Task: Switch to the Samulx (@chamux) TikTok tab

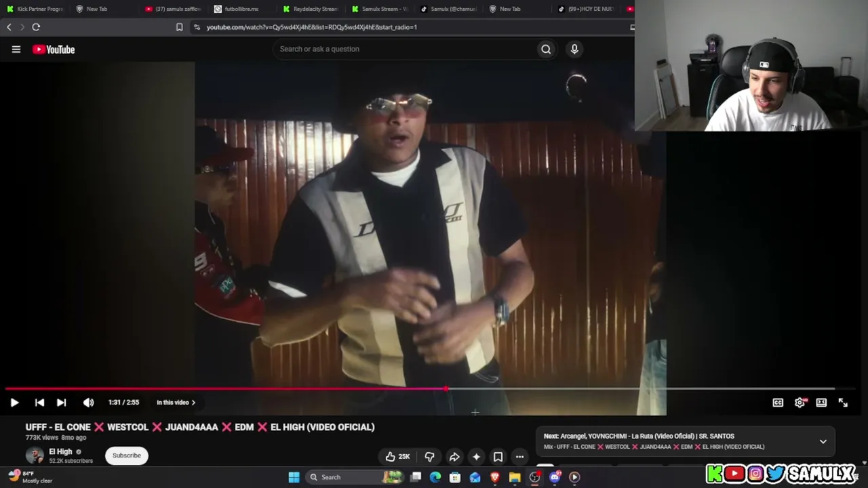Action: (x=448, y=9)
